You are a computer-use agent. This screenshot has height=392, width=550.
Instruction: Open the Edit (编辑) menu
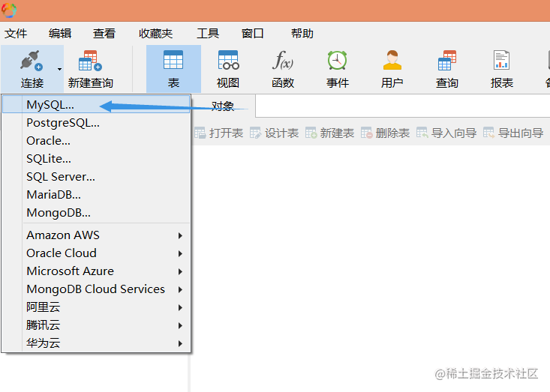pyautogui.click(x=60, y=34)
